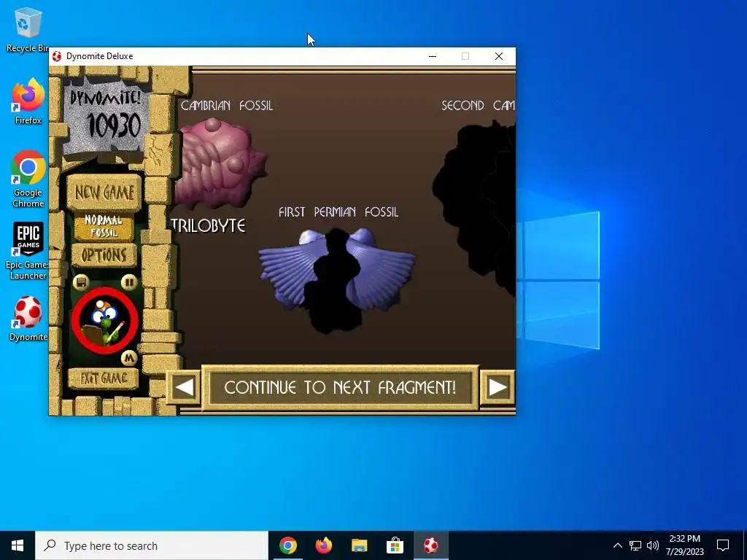Toggle music with the round M button
This screenshot has height=560, width=747.
pos(129,357)
